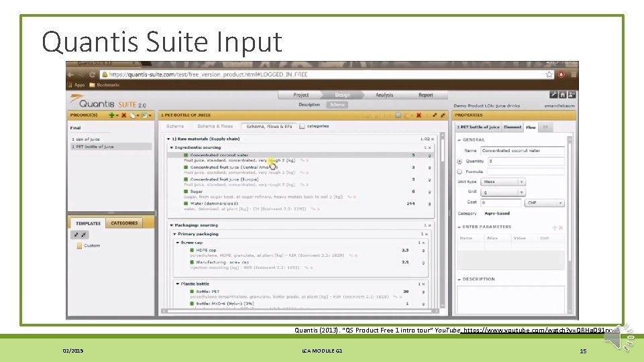This screenshot has width=644, height=362.
Task: Click the home icon in top right
Action: coord(563,95)
